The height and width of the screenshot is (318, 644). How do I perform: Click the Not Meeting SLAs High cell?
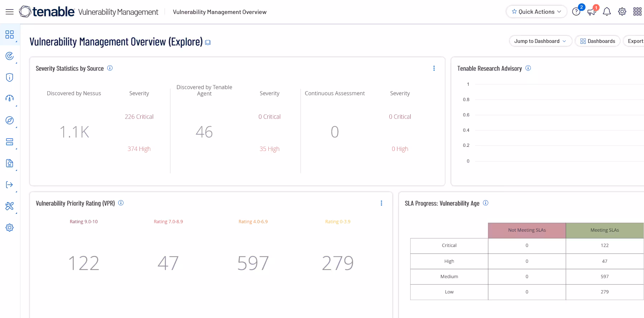click(527, 261)
